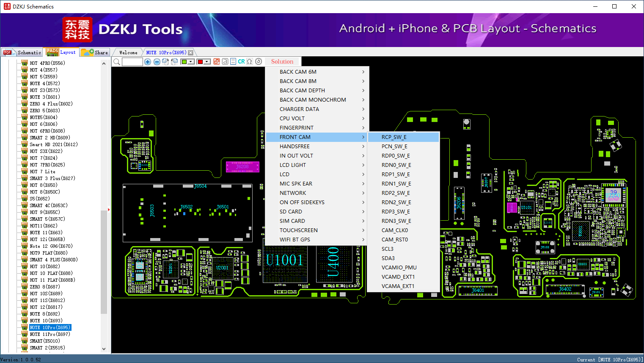Click the model list scrollbar down arrow
The height and width of the screenshot is (363, 644).
coord(104,349)
